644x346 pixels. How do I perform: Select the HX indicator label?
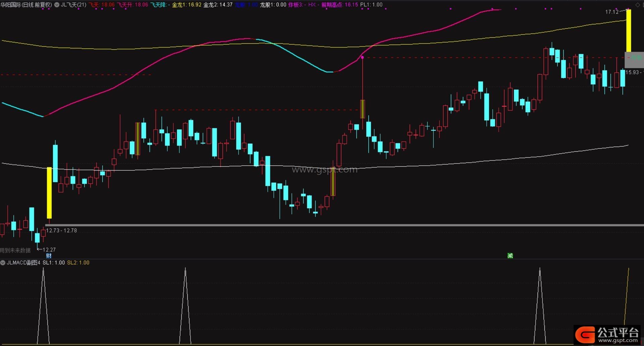(314, 5)
